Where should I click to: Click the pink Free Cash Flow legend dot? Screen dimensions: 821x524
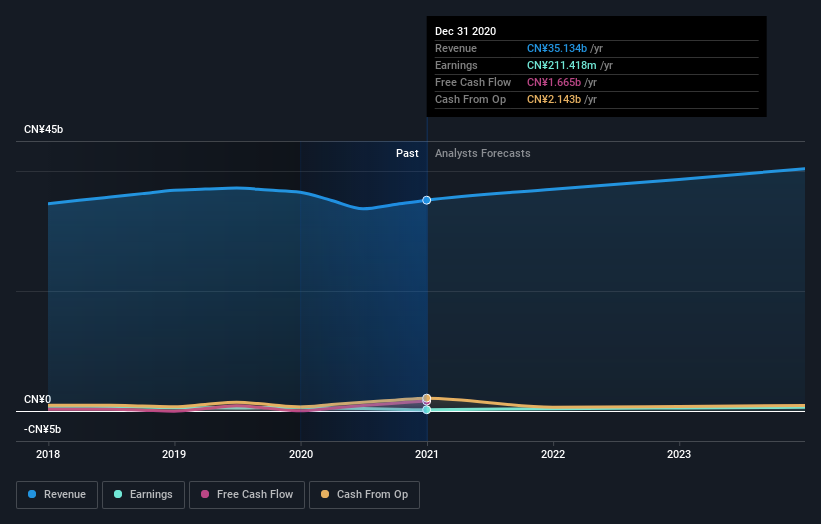click(x=205, y=494)
